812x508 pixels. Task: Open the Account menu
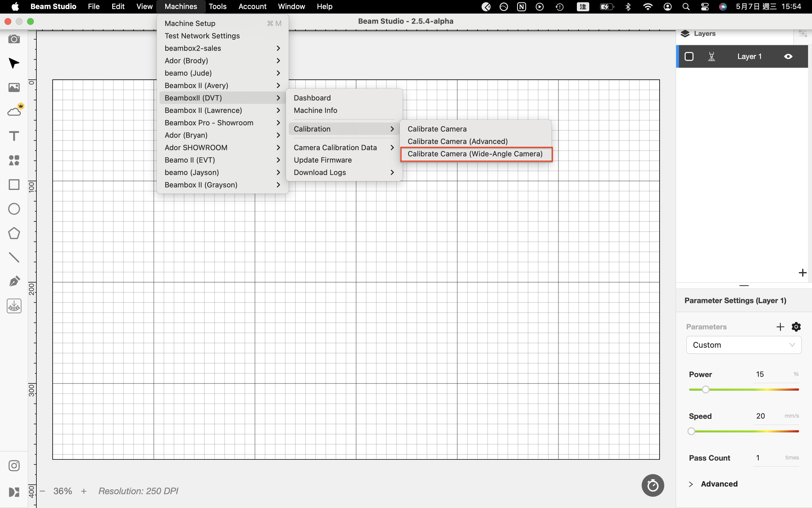[252, 6]
